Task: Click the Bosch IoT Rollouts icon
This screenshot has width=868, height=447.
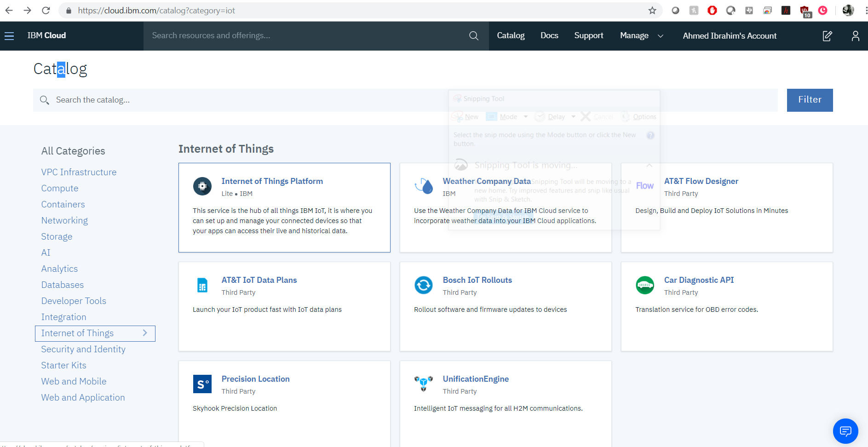Action: pyautogui.click(x=423, y=285)
